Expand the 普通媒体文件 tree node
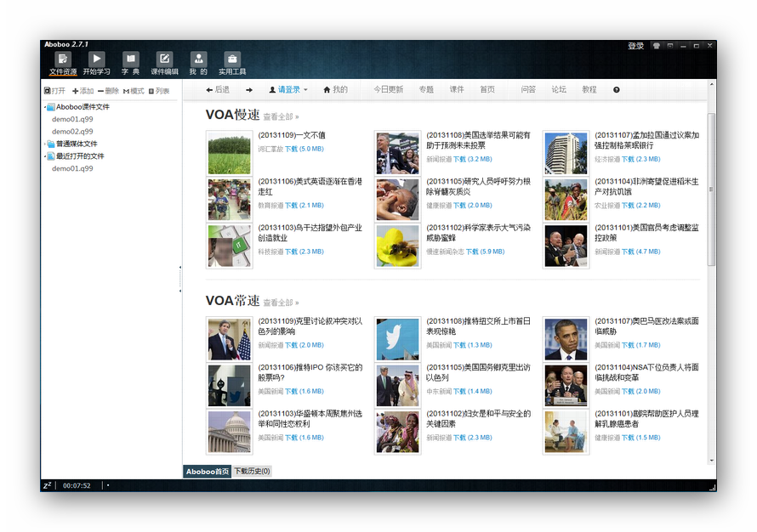Screen dimensions: 757x532 tap(45, 144)
